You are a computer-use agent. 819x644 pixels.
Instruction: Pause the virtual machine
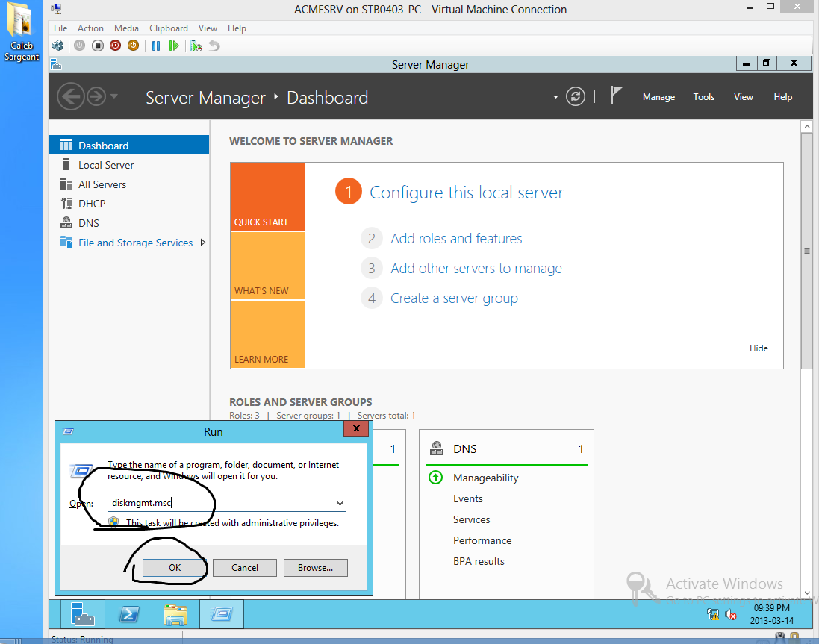[x=155, y=46]
